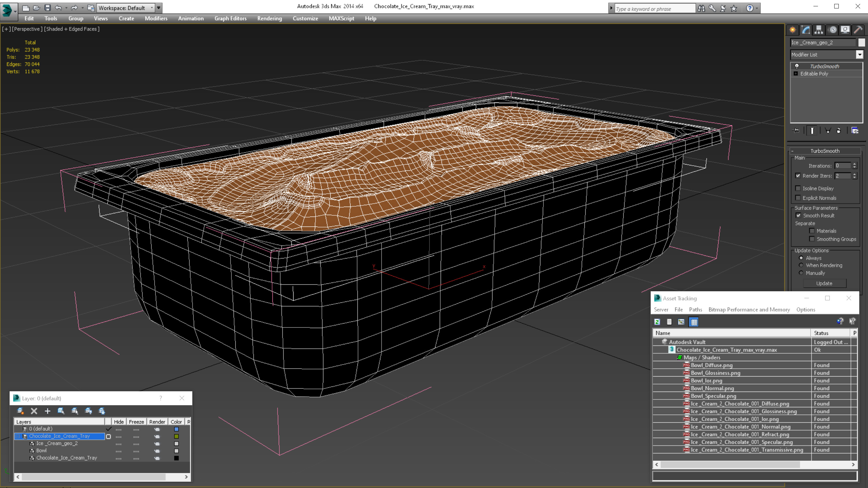Click the Freeze column header in Layer dialog
868x488 pixels.
[x=136, y=422]
